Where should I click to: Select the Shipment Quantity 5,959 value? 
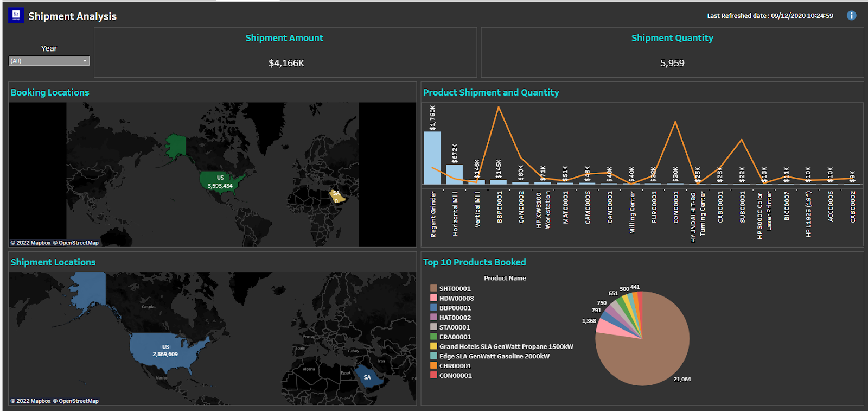[x=672, y=63]
